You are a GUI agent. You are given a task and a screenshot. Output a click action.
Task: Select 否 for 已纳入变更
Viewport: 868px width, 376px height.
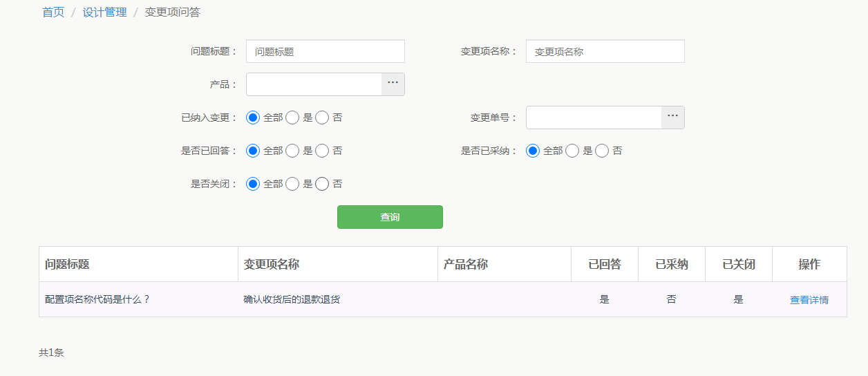coord(322,117)
